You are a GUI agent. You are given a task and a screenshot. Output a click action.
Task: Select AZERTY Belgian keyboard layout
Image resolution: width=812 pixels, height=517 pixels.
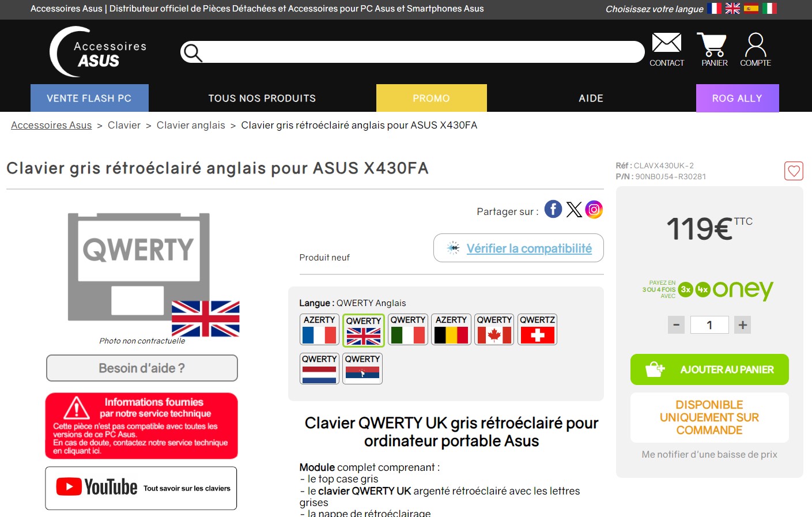click(451, 329)
